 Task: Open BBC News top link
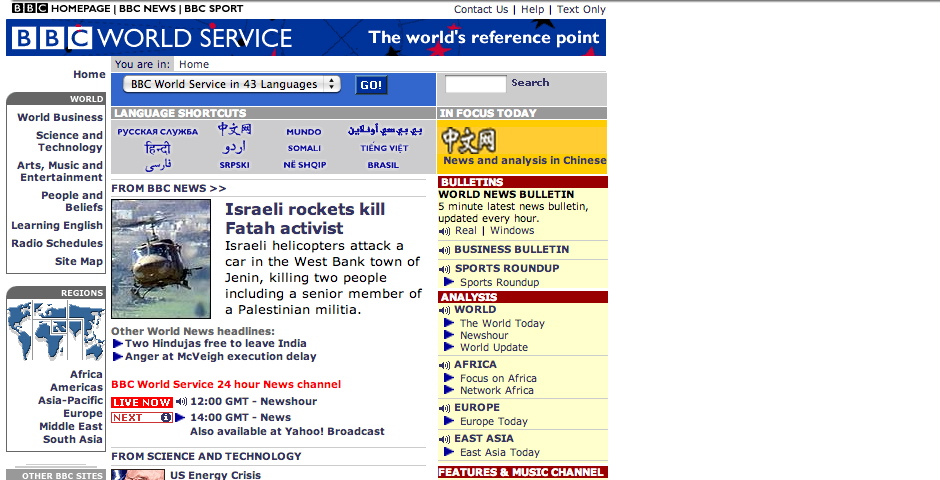[147, 8]
